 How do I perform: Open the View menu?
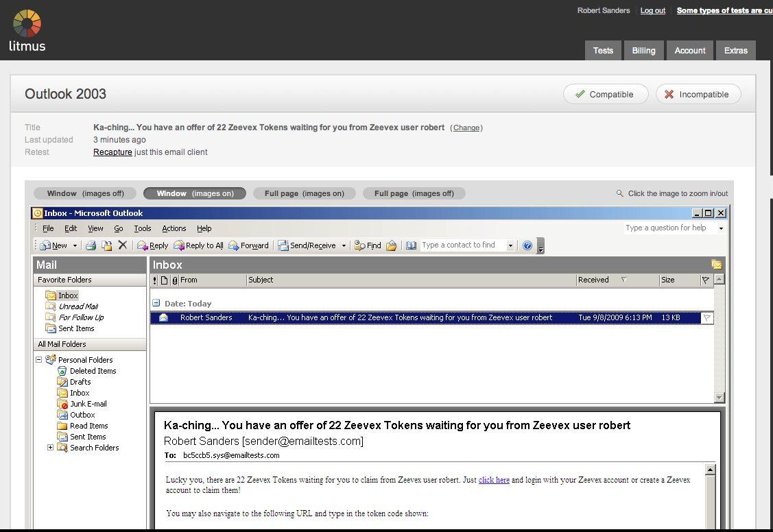coord(95,228)
